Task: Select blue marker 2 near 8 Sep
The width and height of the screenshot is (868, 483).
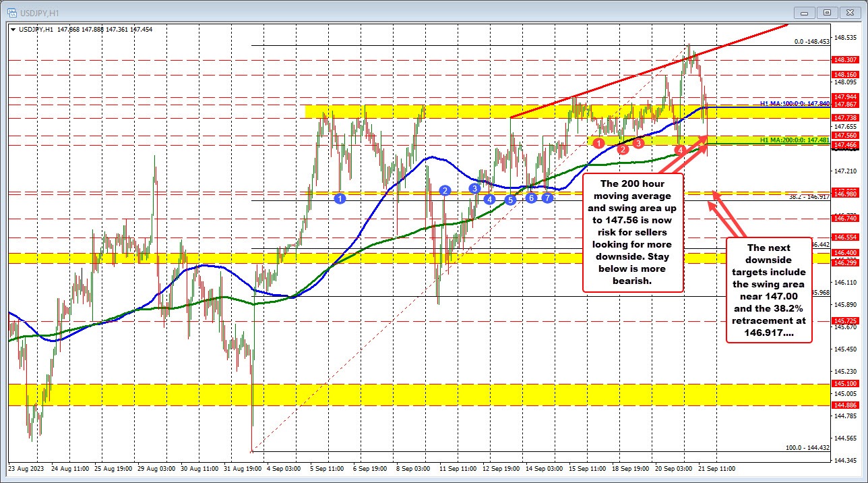Action: (x=444, y=190)
